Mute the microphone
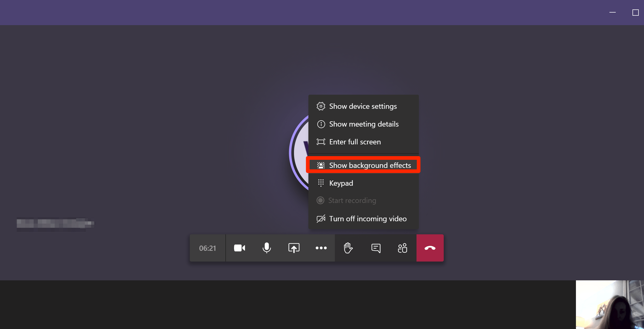This screenshot has height=329, width=644. [267, 248]
